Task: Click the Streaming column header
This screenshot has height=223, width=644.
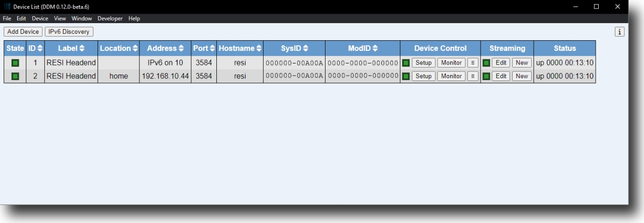Action: click(507, 48)
